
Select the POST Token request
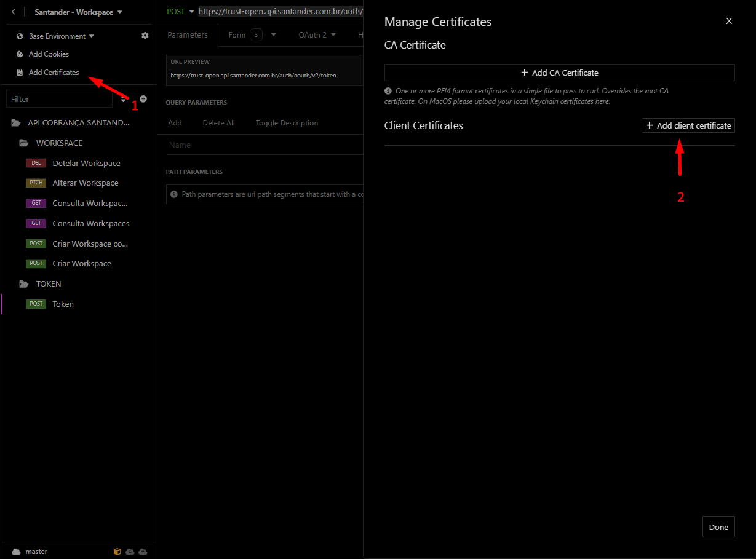coord(78,304)
